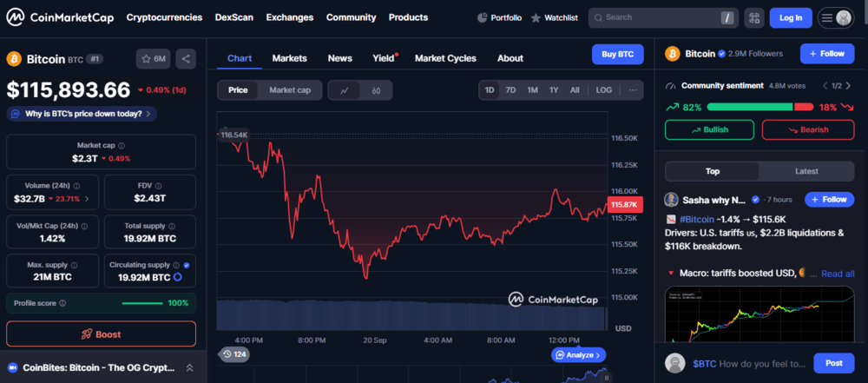This screenshot has height=383, width=868.
Task: Switch to the News tab
Action: click(340, 58)
